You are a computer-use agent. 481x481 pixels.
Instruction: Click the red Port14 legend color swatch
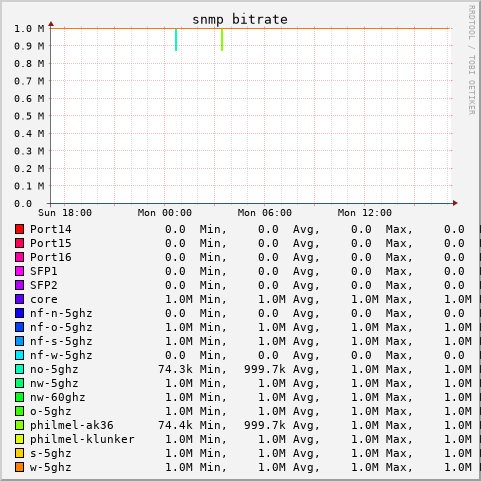click(x=19, y=229)
